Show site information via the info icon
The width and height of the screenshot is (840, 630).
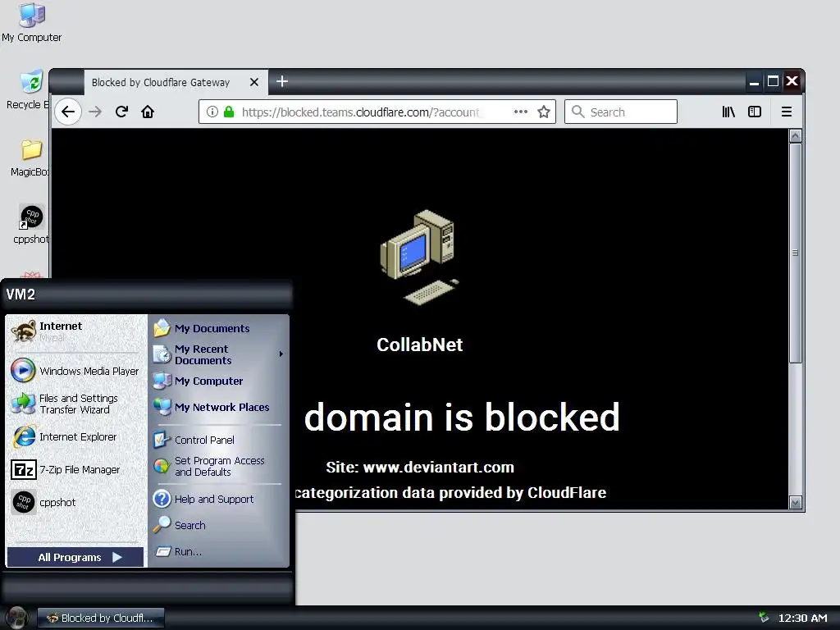point(212,112)
